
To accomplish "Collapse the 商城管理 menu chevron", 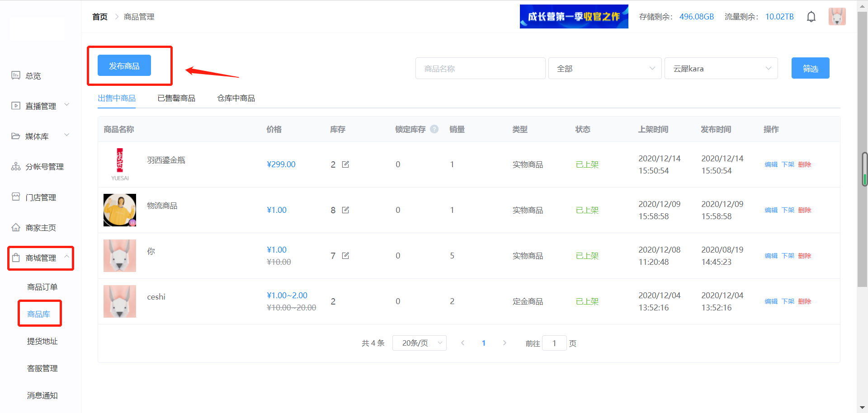I will (67, 257).
